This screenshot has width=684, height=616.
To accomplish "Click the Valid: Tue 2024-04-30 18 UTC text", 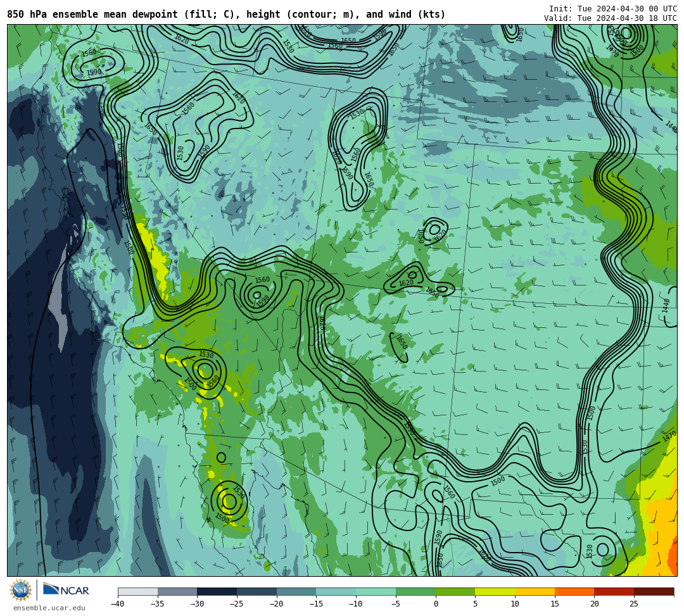I will pyautogui.click(x=611, y=18).
